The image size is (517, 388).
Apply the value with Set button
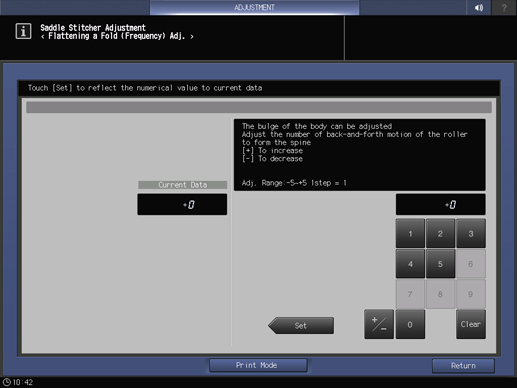point(301,325)
